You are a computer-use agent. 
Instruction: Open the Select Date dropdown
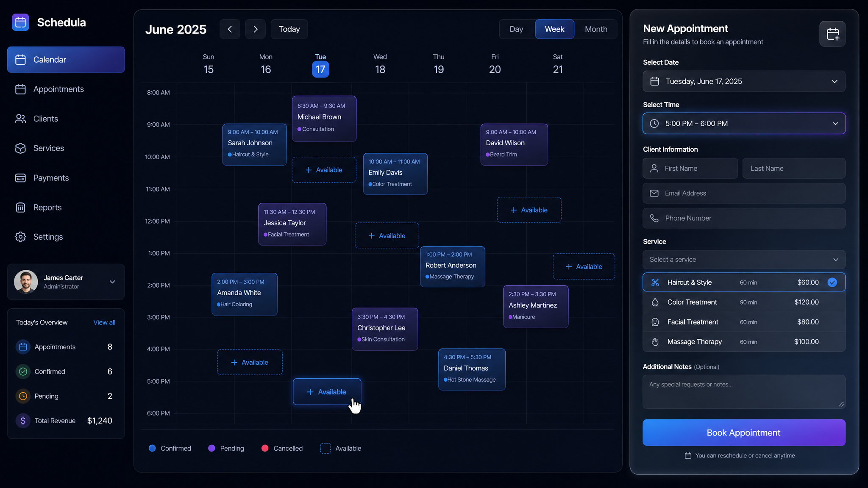[744, 81]
